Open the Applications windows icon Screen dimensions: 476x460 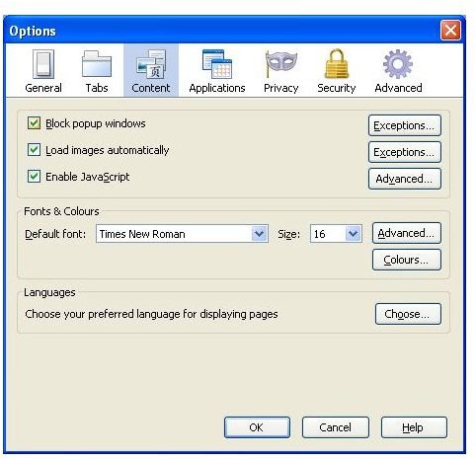point(217,64)
